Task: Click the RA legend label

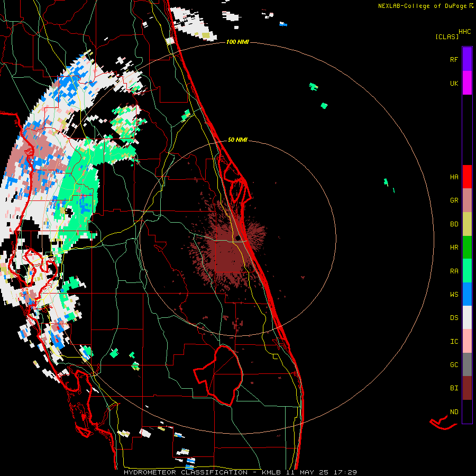Action: tap(454, 271)
